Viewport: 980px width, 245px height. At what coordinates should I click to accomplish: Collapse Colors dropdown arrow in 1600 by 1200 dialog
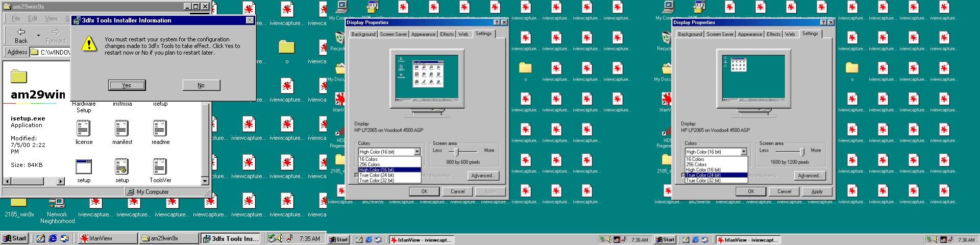744,152
